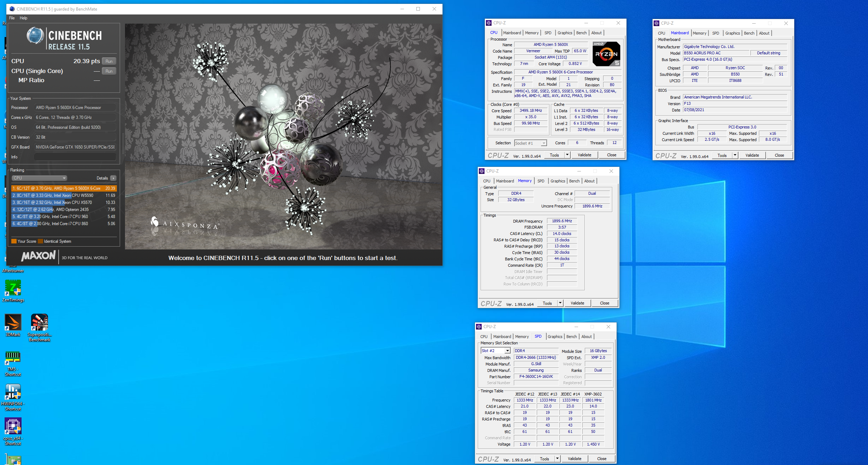The height and width of the screenshot is (465, 868).
Task: Select Memory tab in CPU-Z CPU window
Action: coord(531,33)
